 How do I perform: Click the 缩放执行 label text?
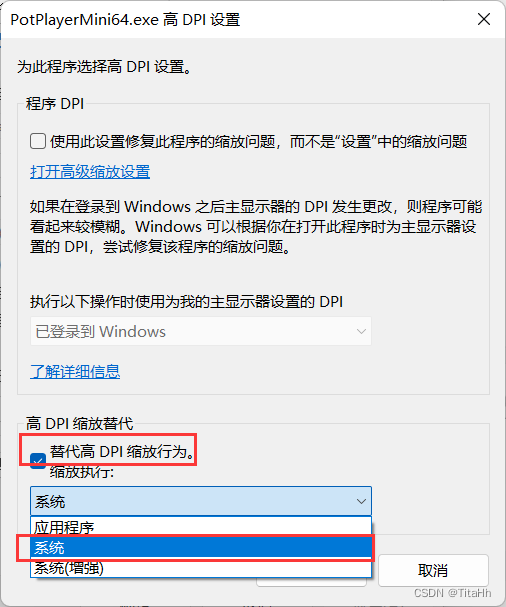coord(82,472)
